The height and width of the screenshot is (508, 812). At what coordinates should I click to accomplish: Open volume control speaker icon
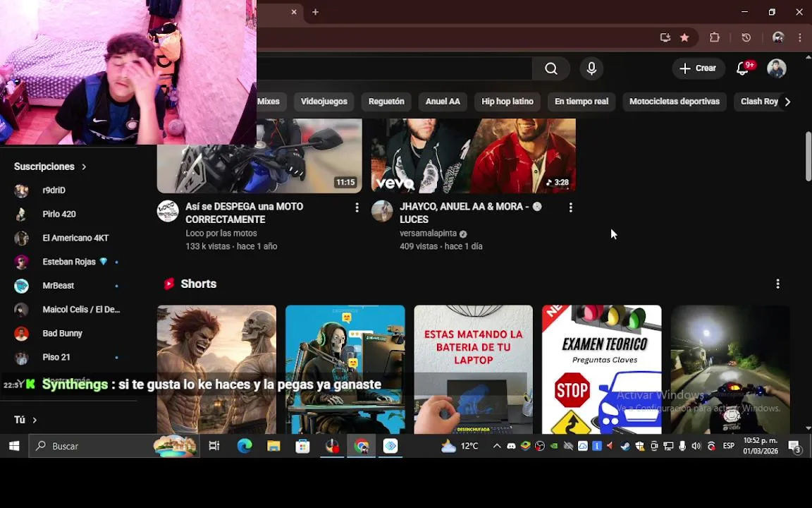click(x=696, y=446)
